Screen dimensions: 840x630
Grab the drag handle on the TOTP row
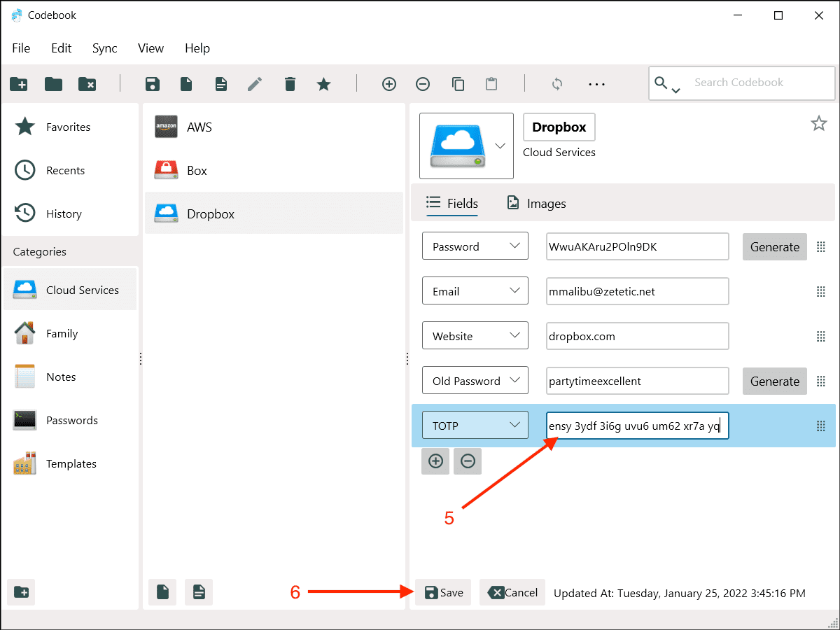821,426
